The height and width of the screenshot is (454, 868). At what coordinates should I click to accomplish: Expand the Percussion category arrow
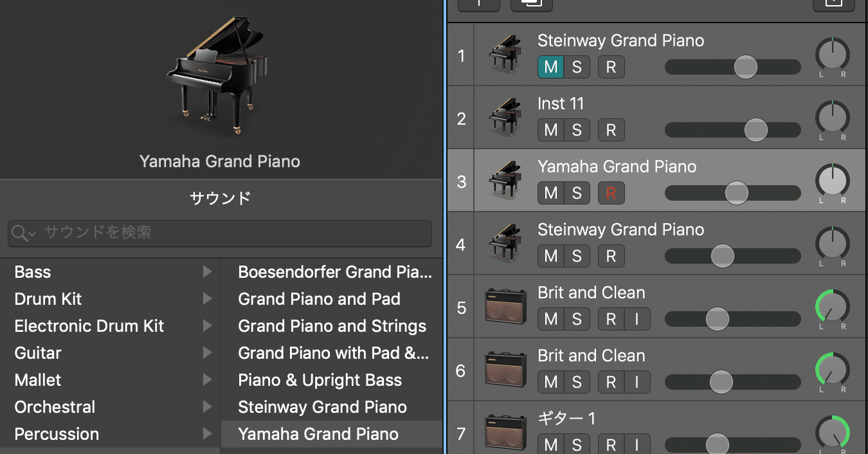point(207,434)
